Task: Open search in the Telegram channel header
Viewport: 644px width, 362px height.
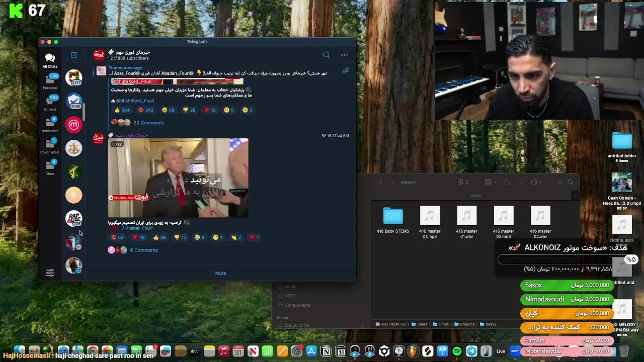Action: (327, 55)
